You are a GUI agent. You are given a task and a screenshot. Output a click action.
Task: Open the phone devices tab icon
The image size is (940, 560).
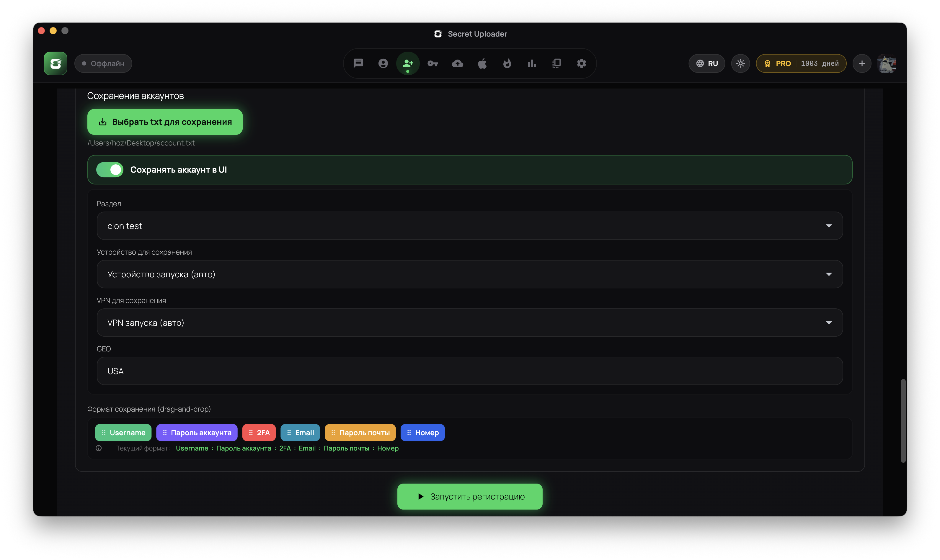(x=557, y=63)
